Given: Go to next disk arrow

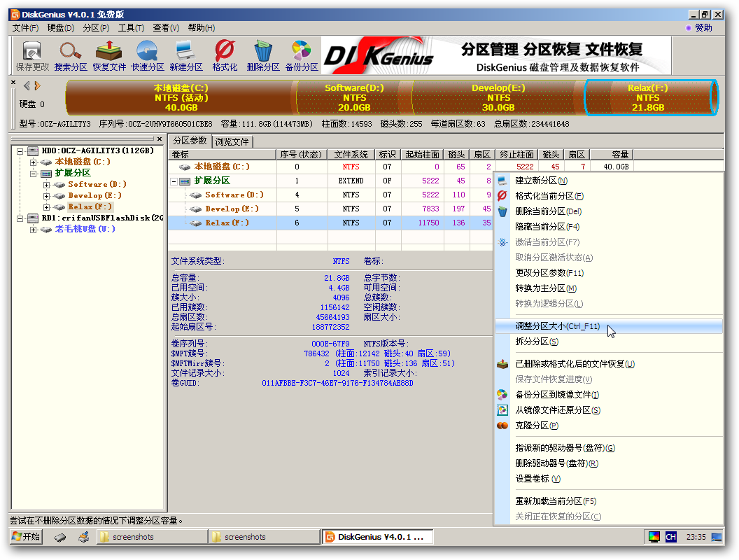Looking at the screenshot, I should pos(37,86).
